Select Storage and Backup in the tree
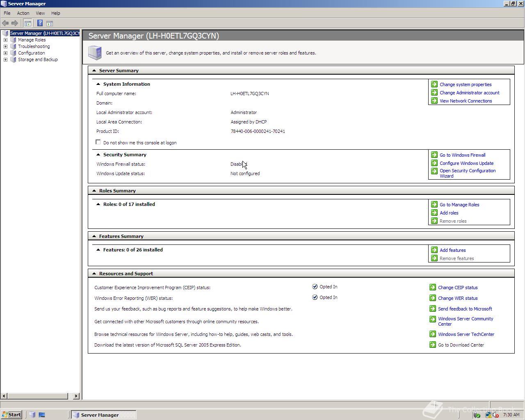 tap(38, 59)
